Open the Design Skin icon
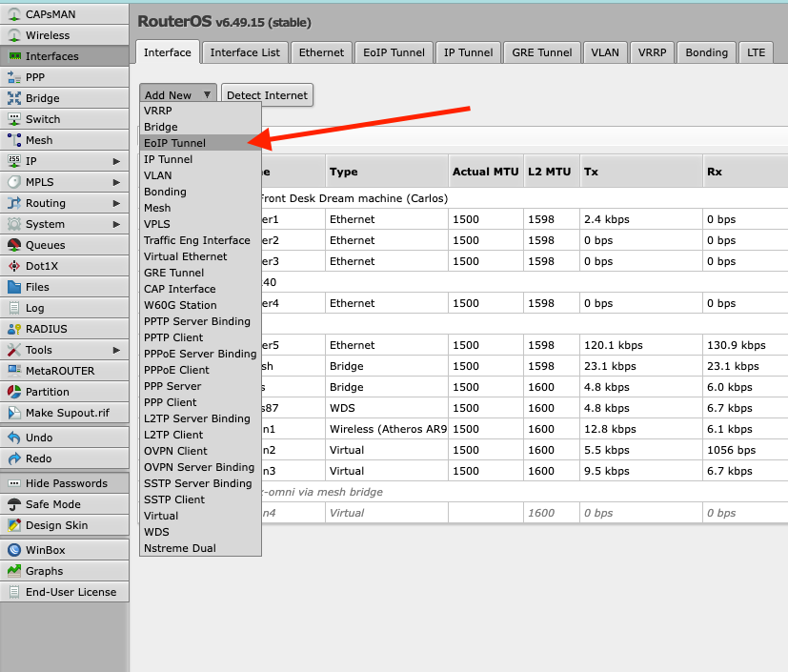Viewport: 788px width, 672px height. (14, 525)
